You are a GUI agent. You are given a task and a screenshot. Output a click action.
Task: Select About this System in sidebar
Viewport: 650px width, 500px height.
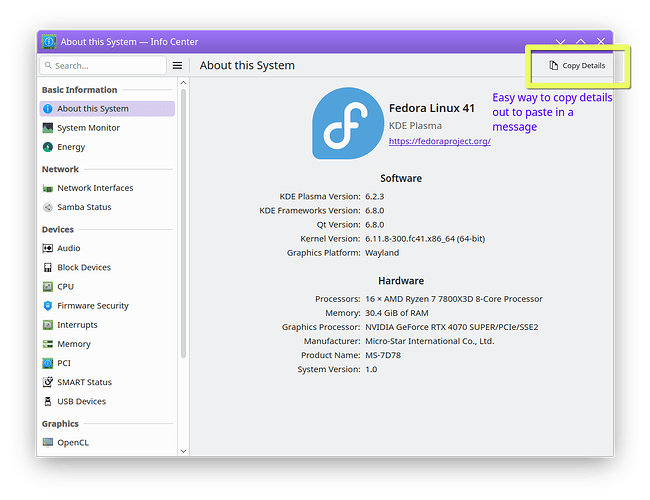pos(107,109)
